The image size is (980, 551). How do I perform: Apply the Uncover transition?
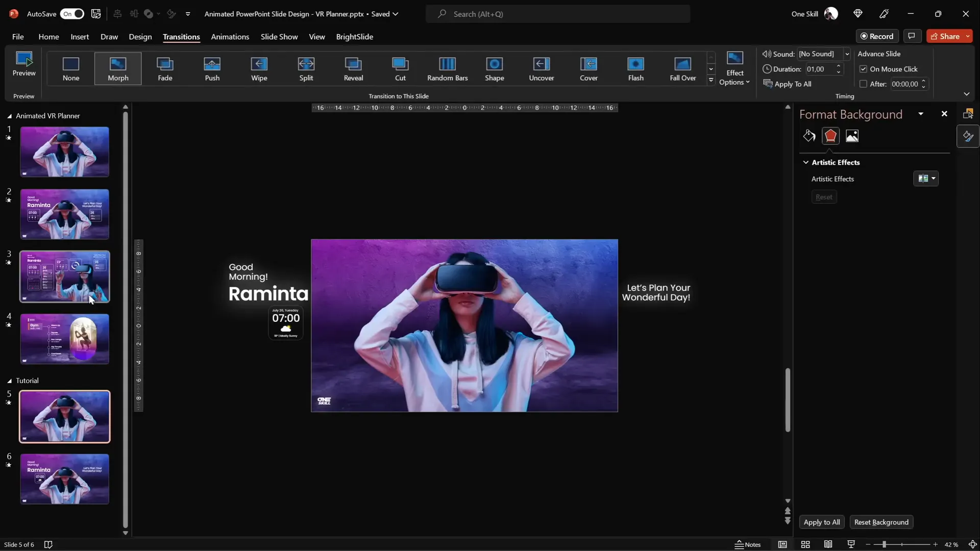pyautogui.click(x=542, y=69)
